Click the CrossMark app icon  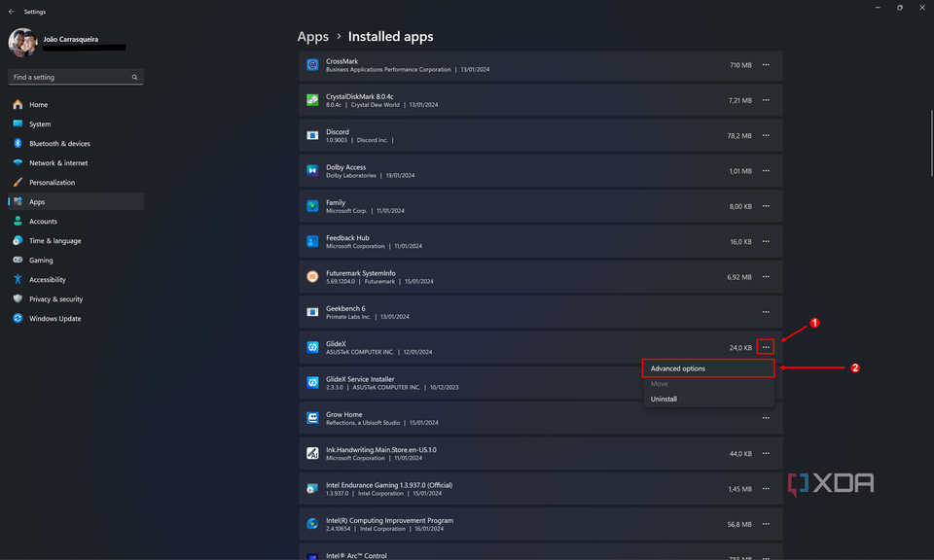pos(312,65)
